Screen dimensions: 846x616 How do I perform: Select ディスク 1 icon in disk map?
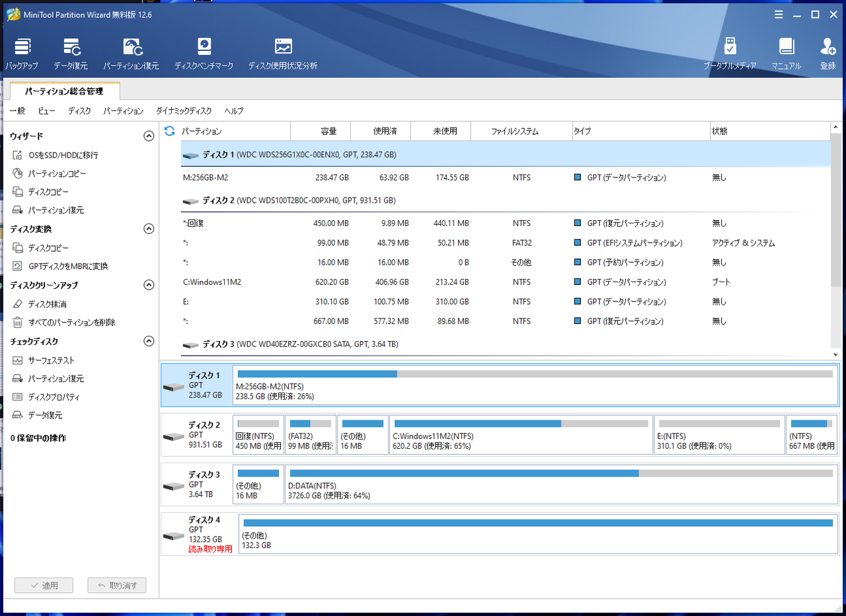pyautogui.click(x=173, y=387)
